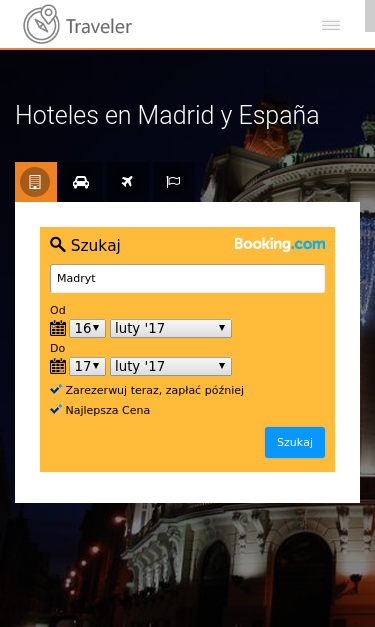
Task: Click the Traveler brand name text
Action: coord(99,27)
